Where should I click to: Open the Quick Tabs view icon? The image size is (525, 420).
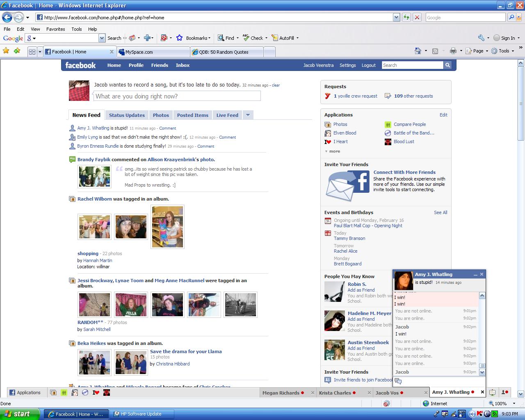[x=32, y=52]
